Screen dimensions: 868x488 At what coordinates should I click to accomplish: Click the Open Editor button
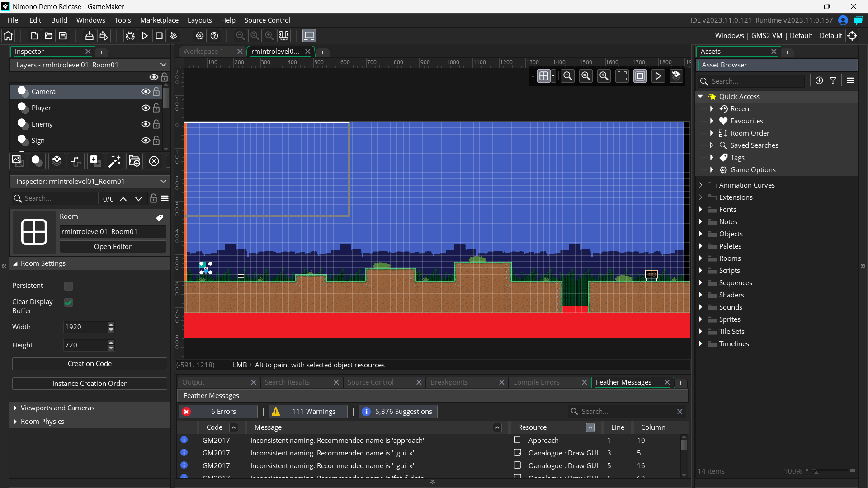tap(113, 247)
